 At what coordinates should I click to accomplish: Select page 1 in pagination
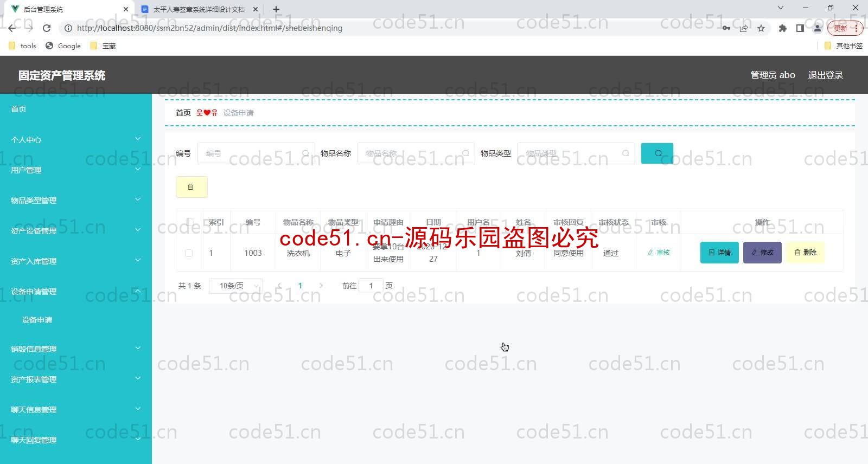[x=300, y=286]
